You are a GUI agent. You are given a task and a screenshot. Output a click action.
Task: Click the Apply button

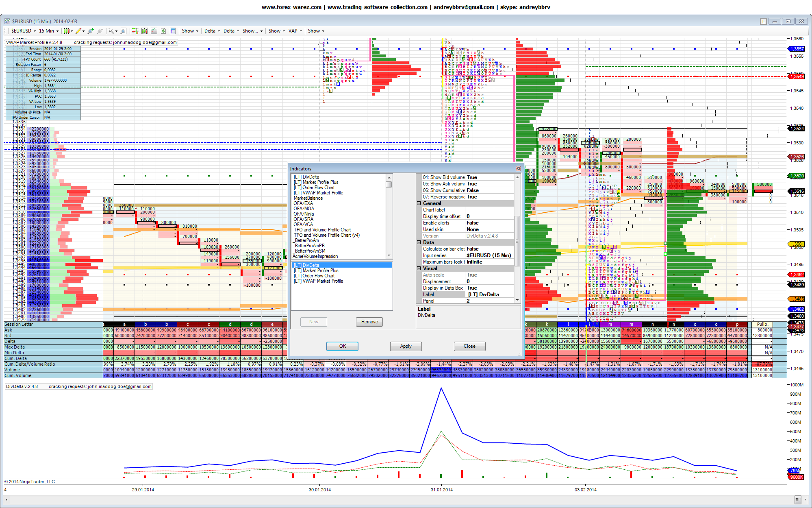pyautogui.click(x=406, y=346)
